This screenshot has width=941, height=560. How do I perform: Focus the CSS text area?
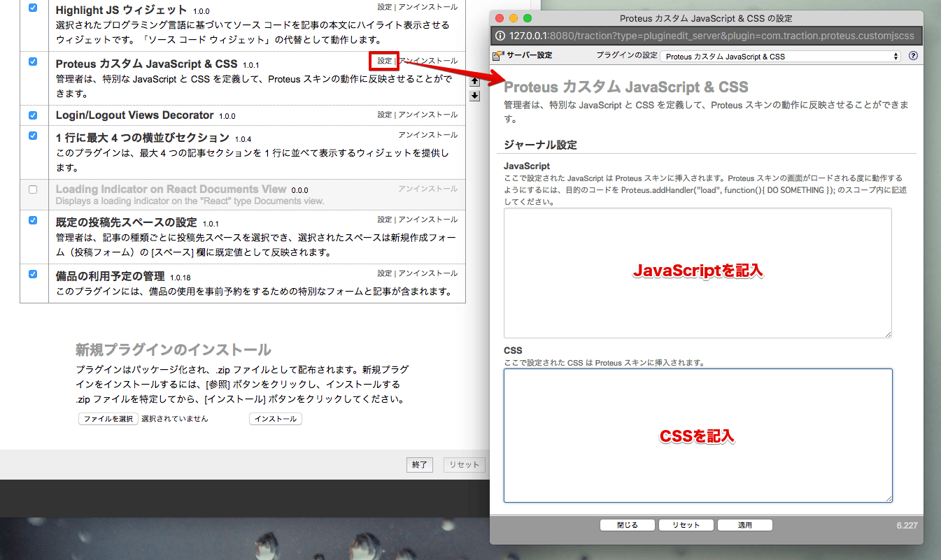pyautogui.click(x=698, y=436)
